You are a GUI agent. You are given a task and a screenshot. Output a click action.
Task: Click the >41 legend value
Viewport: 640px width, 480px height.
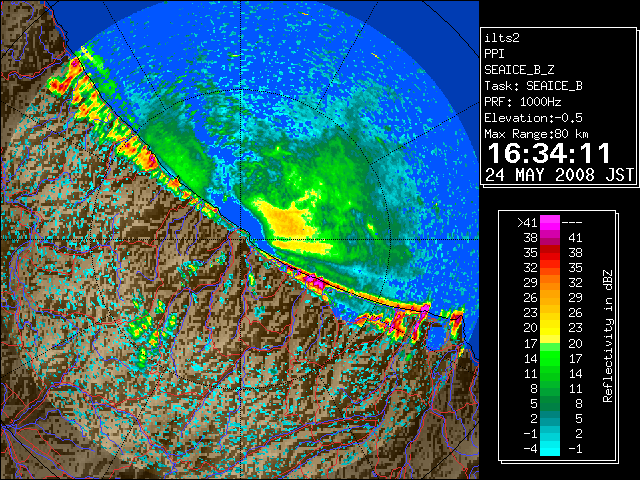tap(527, 222)
